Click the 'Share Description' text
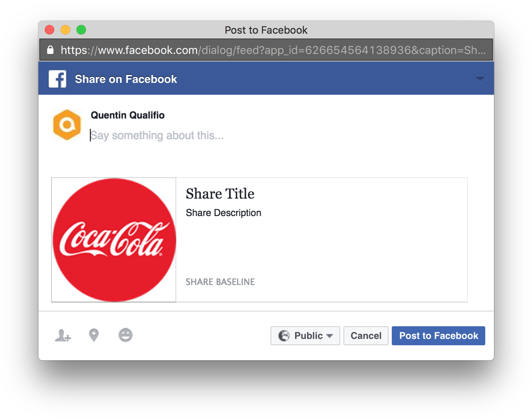Screen dimensions: 532x419 point(223,213)
